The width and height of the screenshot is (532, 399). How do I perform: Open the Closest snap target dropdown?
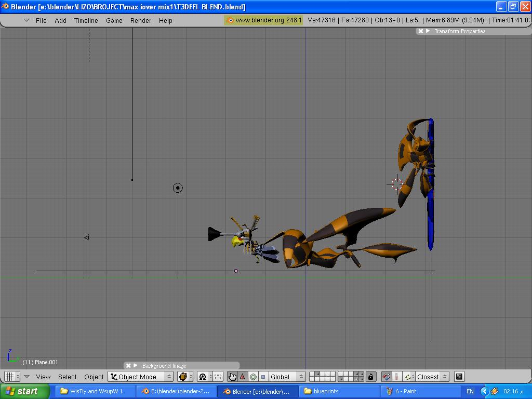pyautogui.click(x=432, y=377)
